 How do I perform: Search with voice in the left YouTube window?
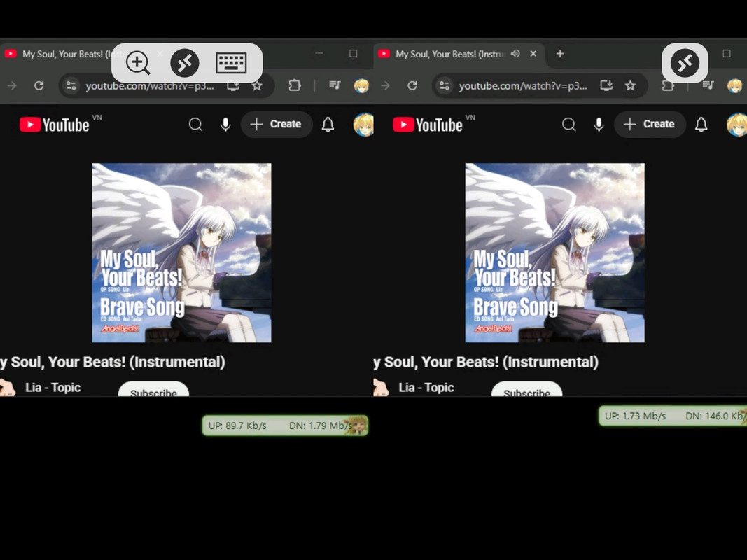tap(226, 125)
